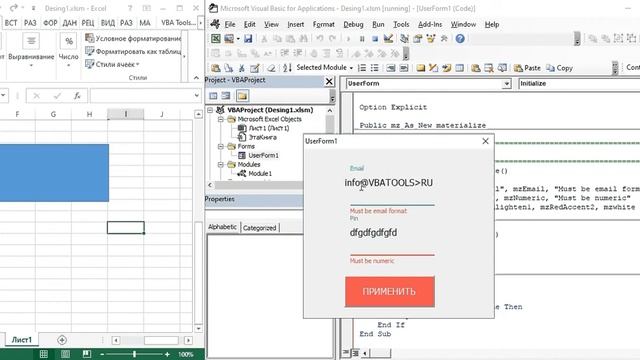
Task: Click the scissors icon in the third toolbar
Action: coord(242,68)
